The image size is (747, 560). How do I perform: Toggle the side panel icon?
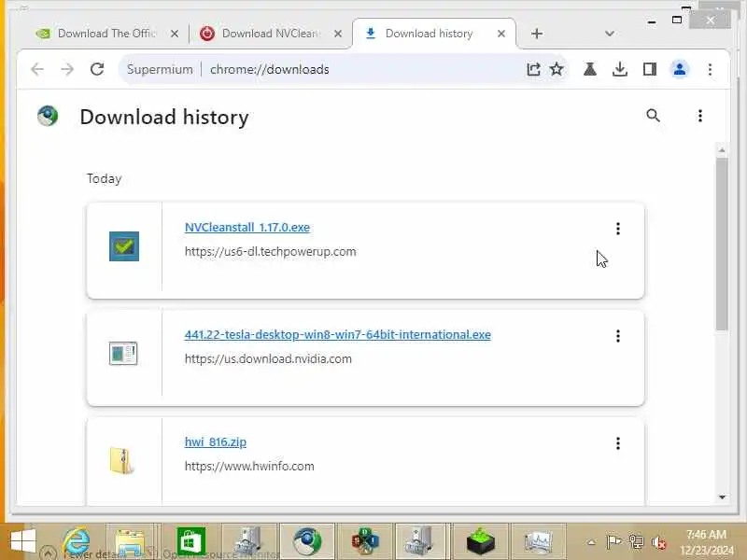coord(650,69)
